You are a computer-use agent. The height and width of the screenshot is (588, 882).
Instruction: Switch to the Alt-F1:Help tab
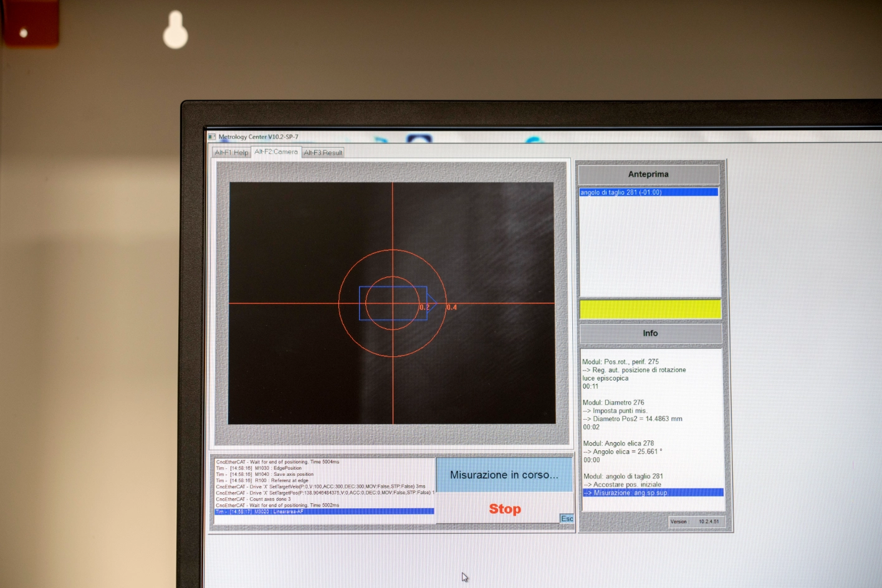tap(231, 151)
